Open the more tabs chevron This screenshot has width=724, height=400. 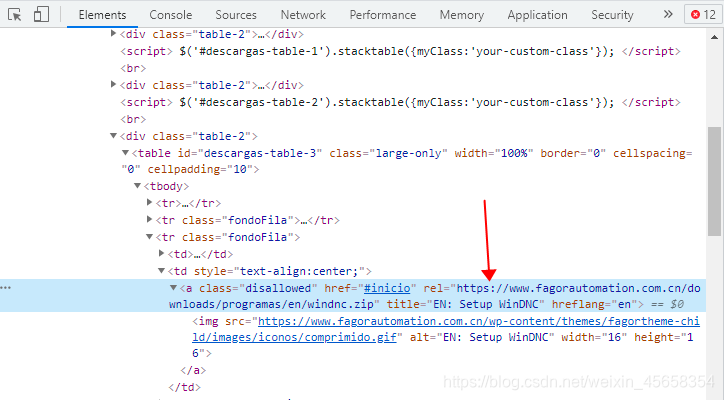pos(668,14)
